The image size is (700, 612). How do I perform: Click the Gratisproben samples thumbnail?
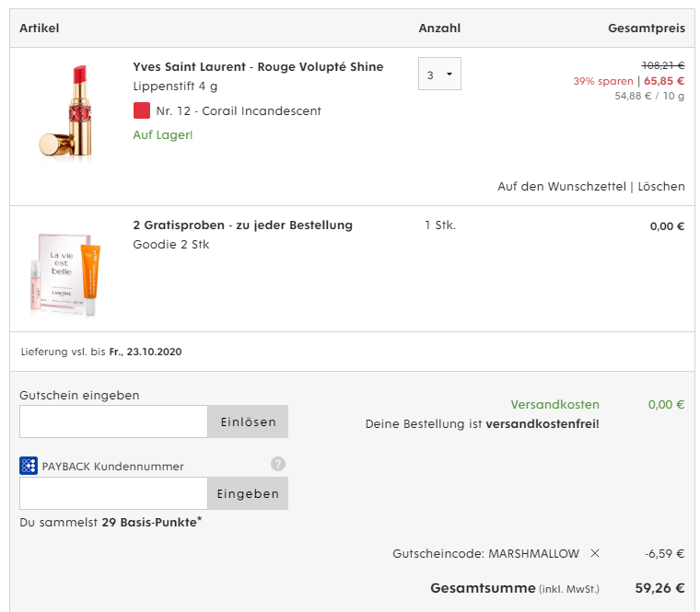coord(65,274)
